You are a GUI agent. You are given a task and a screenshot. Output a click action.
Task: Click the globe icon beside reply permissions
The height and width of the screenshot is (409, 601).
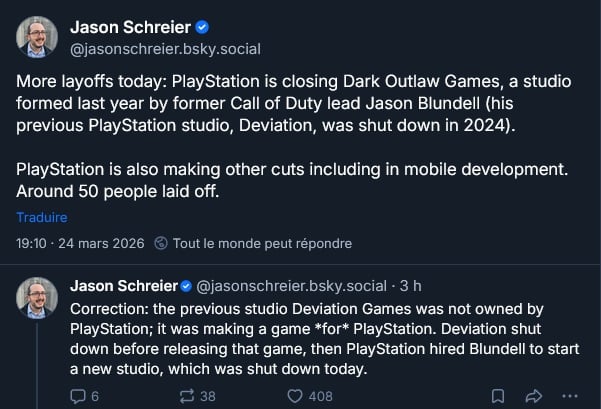point(162,243)
